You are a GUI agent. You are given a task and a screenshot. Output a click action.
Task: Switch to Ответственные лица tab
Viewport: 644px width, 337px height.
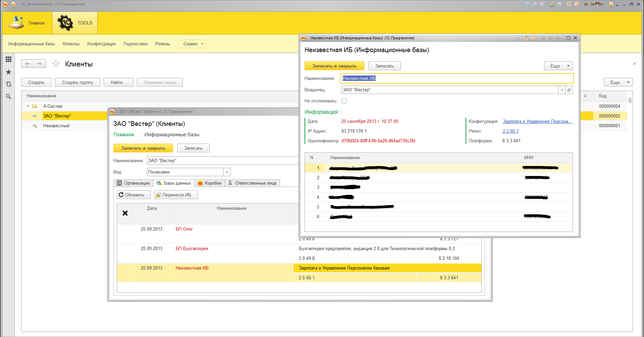[252, 183]
